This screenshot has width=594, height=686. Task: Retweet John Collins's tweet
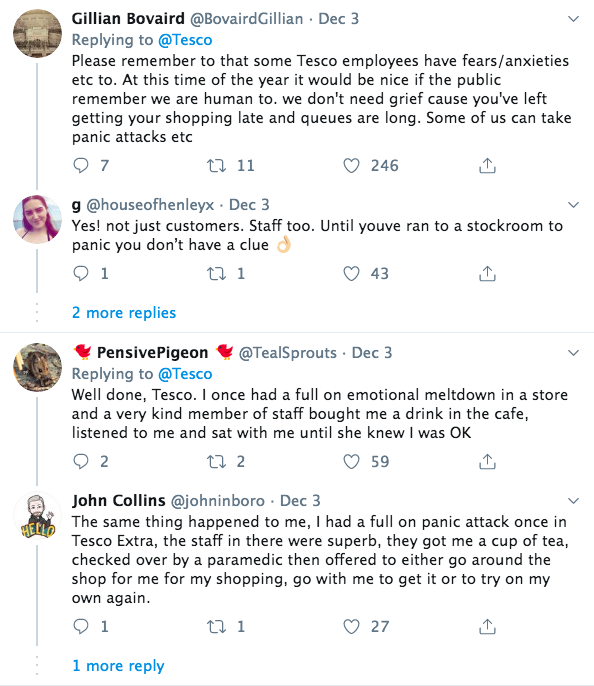(x=216, y=626)
